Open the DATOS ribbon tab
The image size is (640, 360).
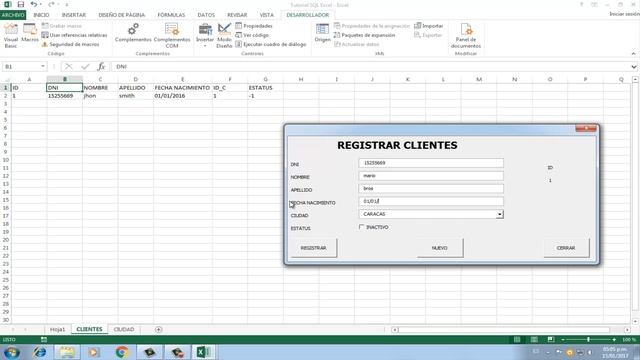[206, 15]
